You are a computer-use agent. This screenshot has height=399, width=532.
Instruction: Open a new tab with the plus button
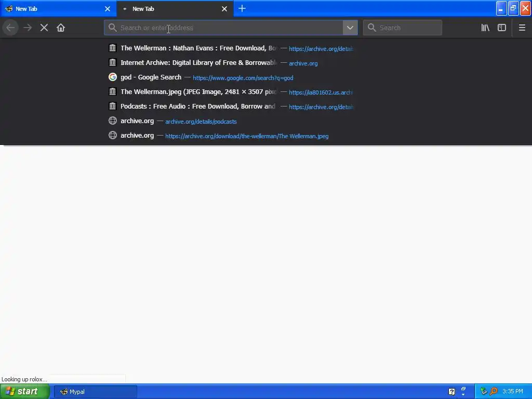[242, 8]
